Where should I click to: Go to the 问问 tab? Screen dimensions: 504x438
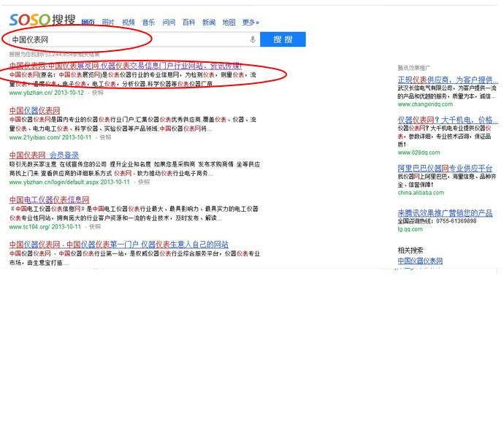click(169, 23)
